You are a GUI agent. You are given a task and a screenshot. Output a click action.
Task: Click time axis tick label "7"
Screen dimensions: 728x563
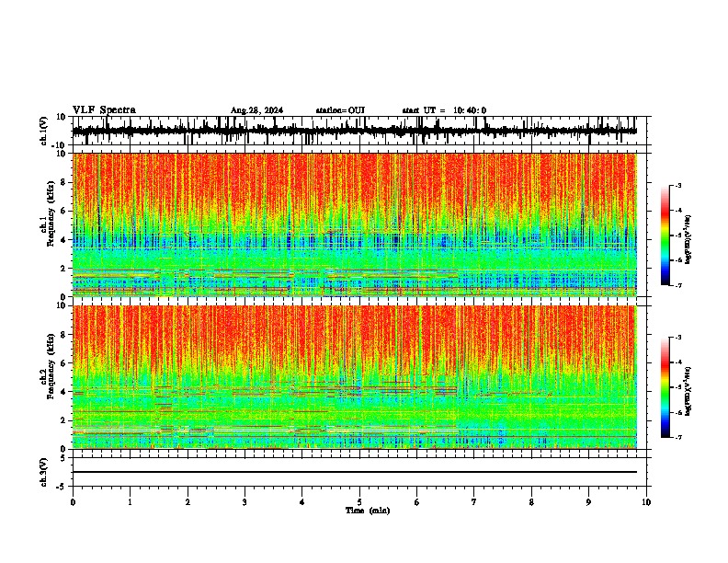(474, 502)
